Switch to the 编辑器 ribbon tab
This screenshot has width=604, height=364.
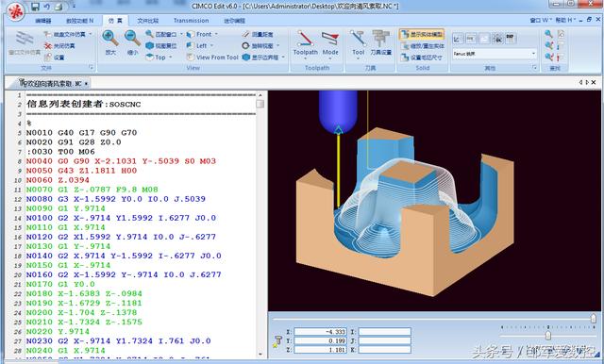pyautogui.click(x=42, y=21)
